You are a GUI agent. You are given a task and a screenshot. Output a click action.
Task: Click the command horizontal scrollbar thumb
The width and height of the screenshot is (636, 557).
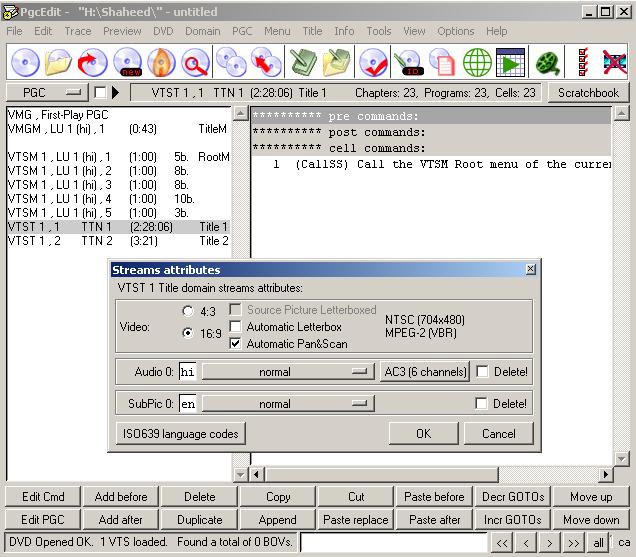[x=381, y=474]
